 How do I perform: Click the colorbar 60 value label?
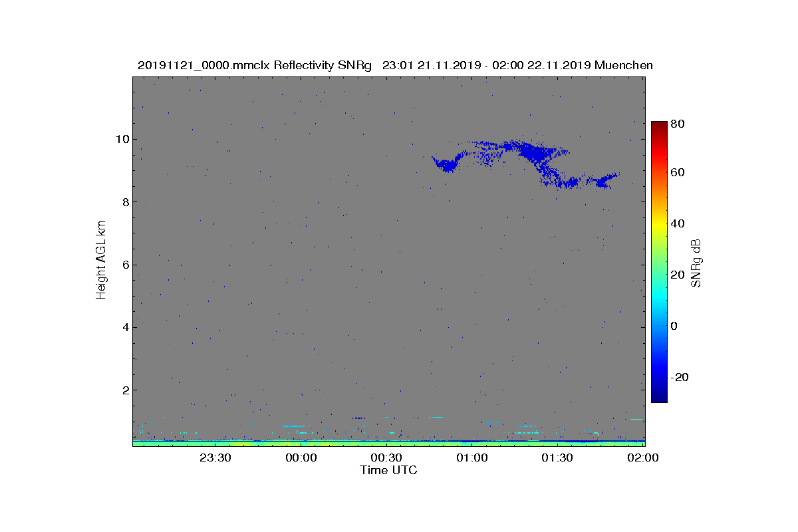pyautogui.click(x=678, y=173)
